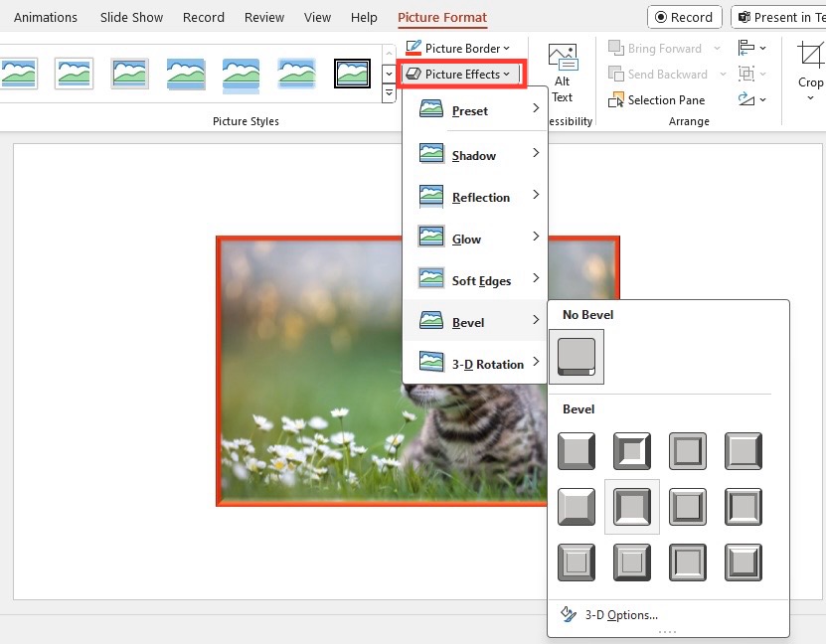
Task: Open the Preset effects submenu
Action: click(x=475, y=110)
